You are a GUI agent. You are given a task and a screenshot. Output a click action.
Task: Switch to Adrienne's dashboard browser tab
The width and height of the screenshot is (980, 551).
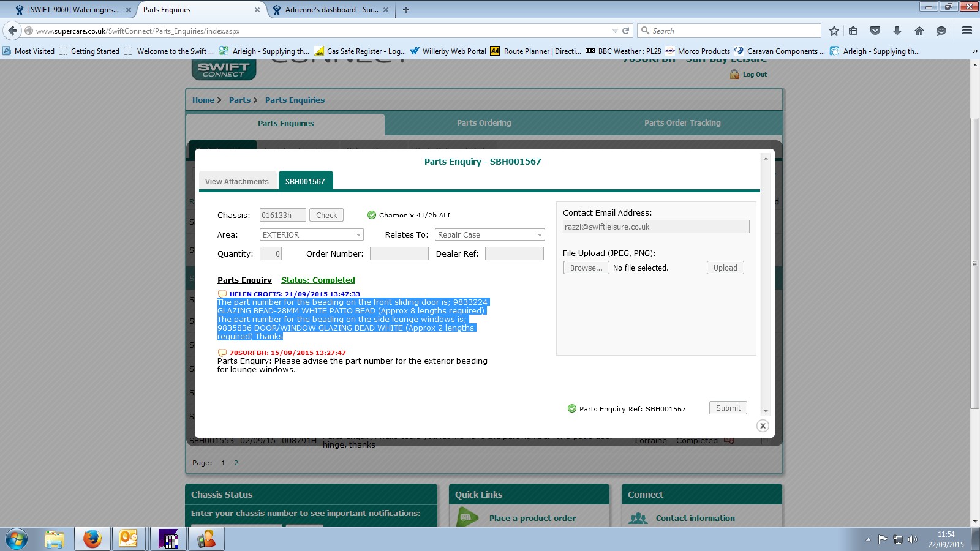coord(332,10)
